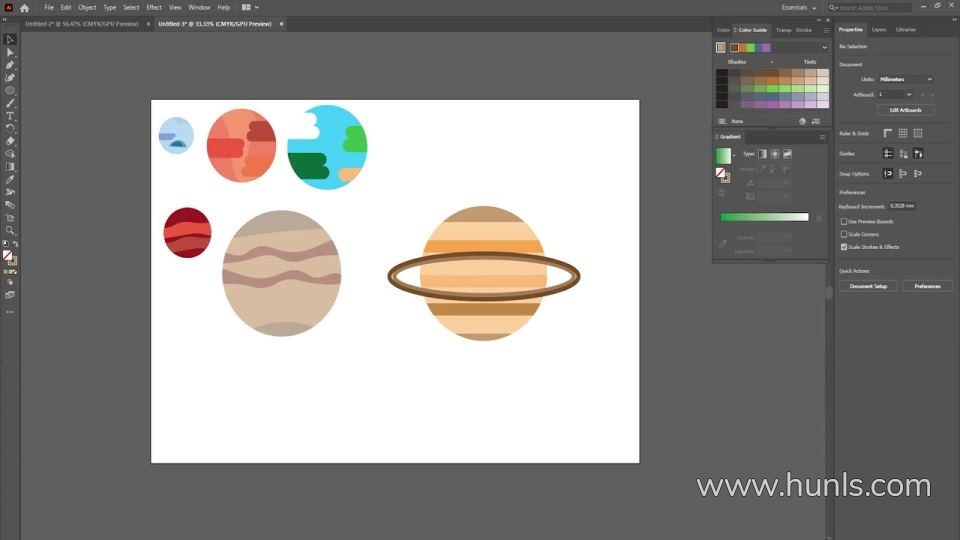
Task: Select Freeform gradient type icon
Action: tap(787, 154)
